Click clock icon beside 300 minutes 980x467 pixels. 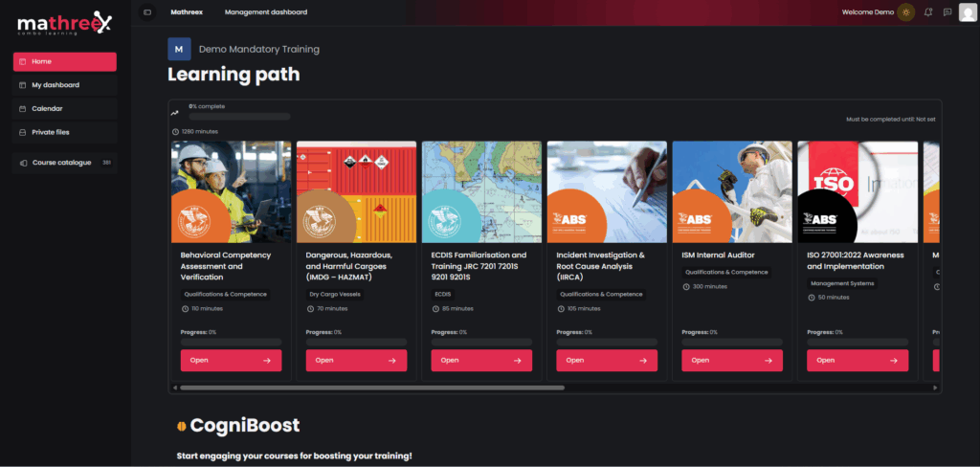click(686, 286)
